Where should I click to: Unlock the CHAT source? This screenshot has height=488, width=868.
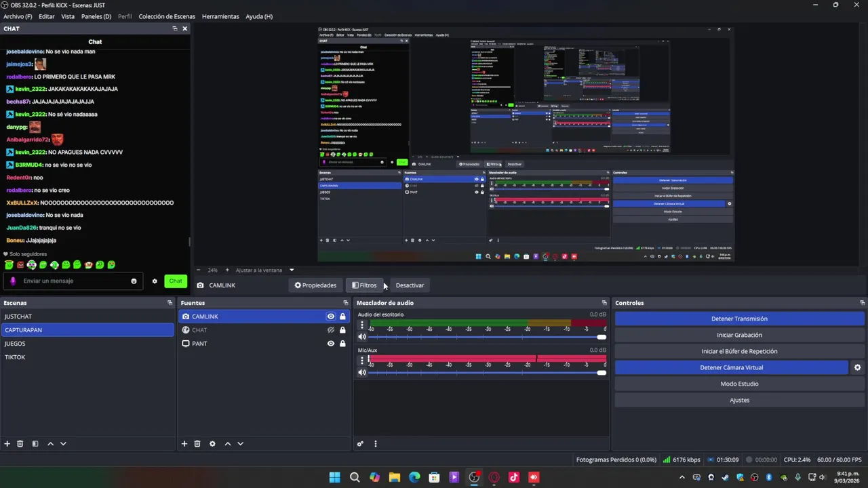[x=342, y=330]
